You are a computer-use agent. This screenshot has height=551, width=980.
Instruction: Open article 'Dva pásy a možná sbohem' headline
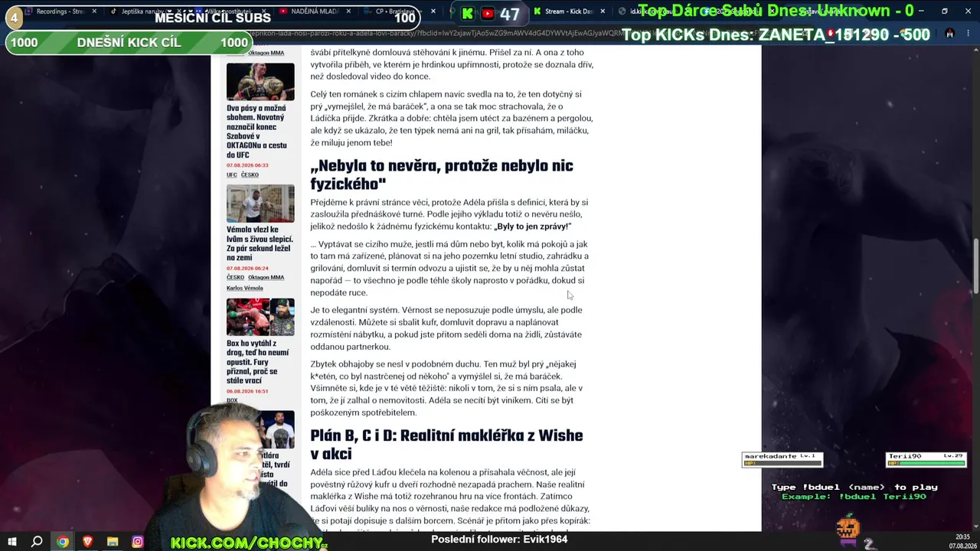259,132
